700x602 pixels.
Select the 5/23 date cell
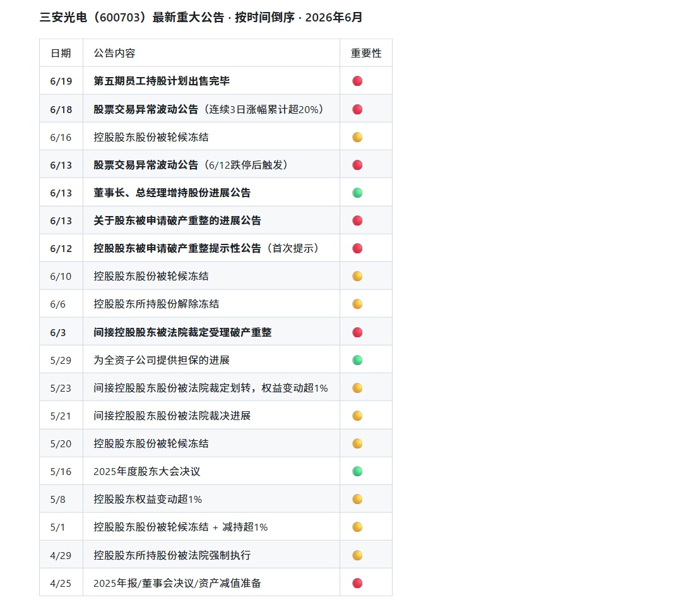tap(61, 388)
